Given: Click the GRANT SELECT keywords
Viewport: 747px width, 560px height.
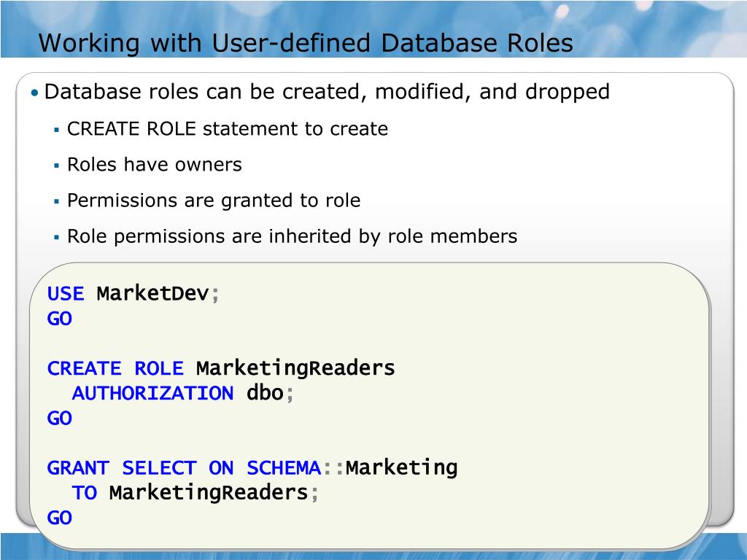Looking at the screenshot, I should click(x=122, y=467).
